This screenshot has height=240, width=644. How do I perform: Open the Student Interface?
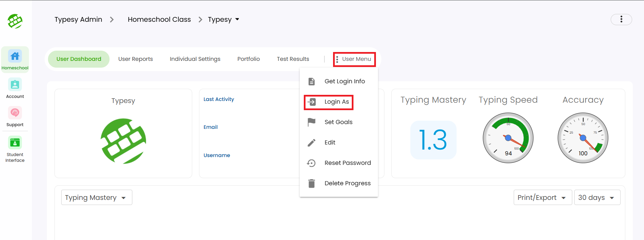click(x=15, y=149)
